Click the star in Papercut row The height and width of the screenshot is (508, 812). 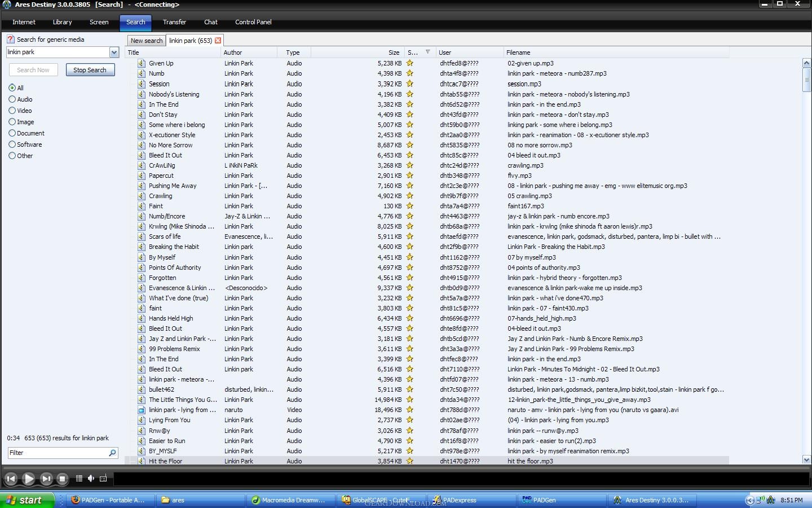(410, 176)
